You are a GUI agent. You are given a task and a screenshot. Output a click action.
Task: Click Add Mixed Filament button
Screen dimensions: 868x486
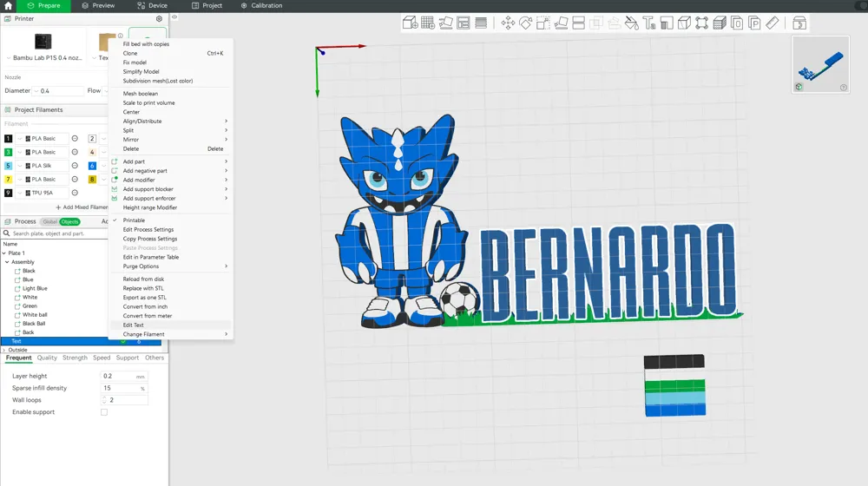82,207
